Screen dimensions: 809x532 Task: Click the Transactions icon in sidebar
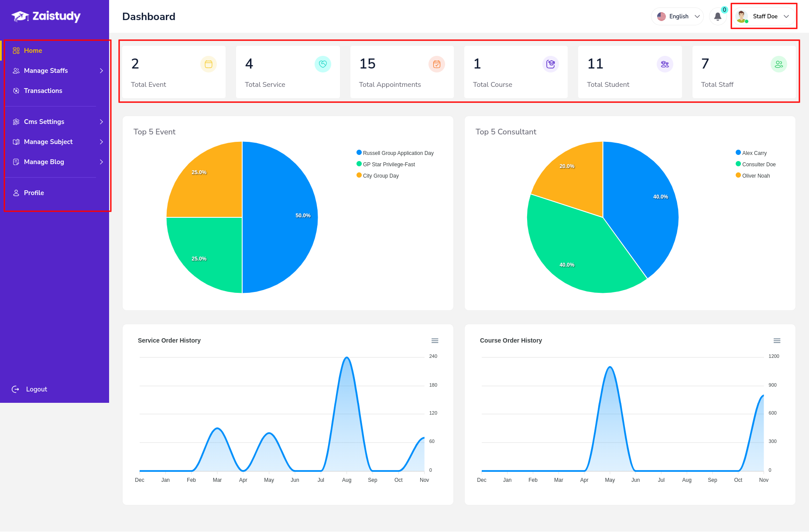[16, 91]
